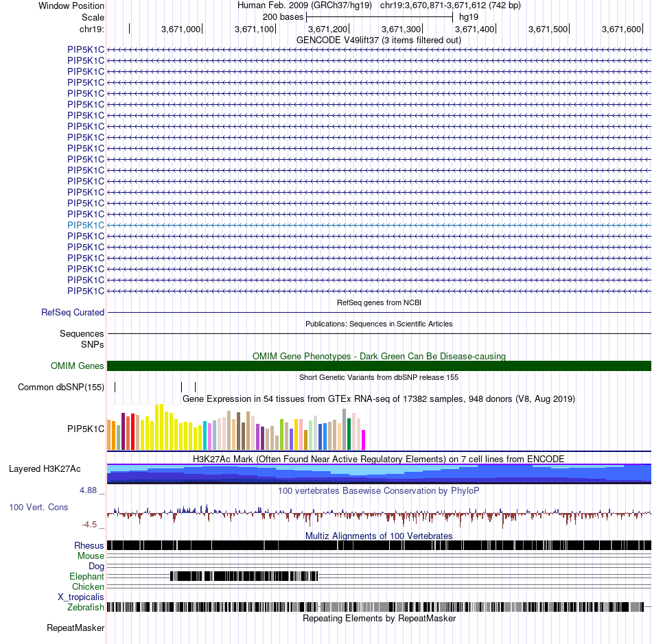Click the Elephant alignment block
The width and height of the screenshot is (652, 644).
pyautogui.click(x=244, y=576)
